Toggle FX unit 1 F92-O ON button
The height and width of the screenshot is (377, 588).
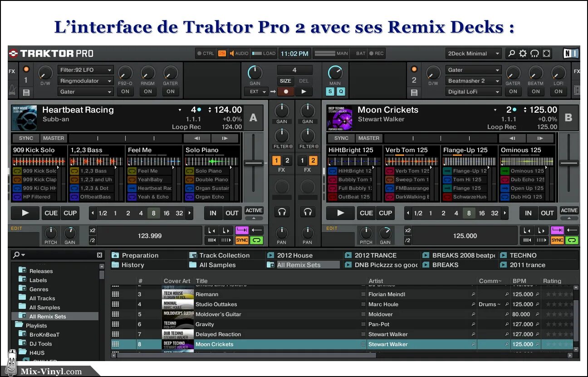pyautogui.click(x=125, y=91)
